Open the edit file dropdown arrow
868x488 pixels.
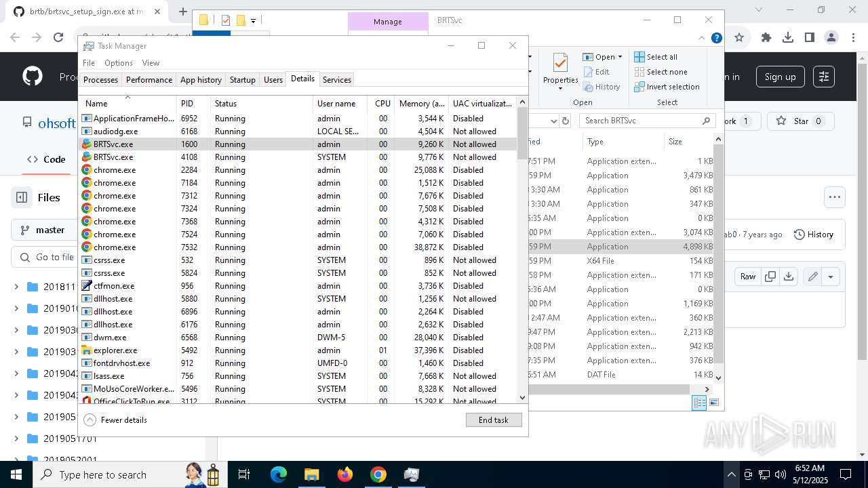831,277
